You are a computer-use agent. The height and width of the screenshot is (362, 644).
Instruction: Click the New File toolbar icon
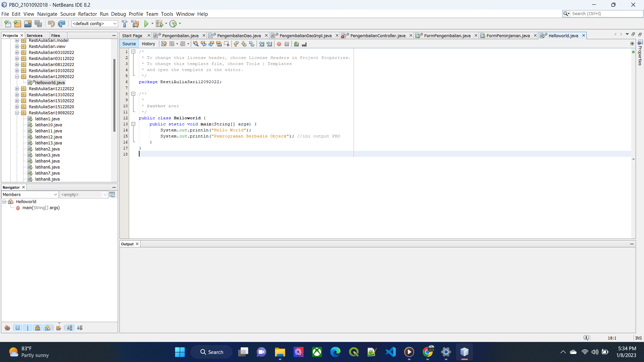[7, 24]
